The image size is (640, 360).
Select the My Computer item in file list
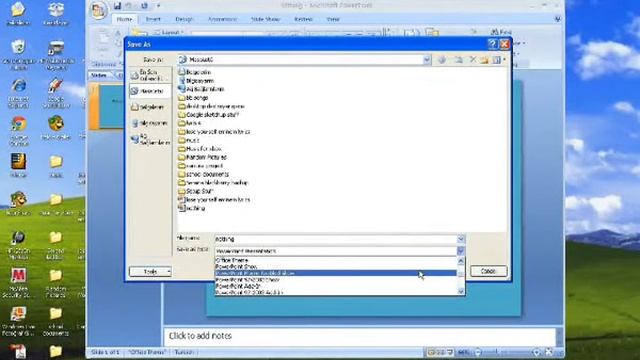point(196,81)
